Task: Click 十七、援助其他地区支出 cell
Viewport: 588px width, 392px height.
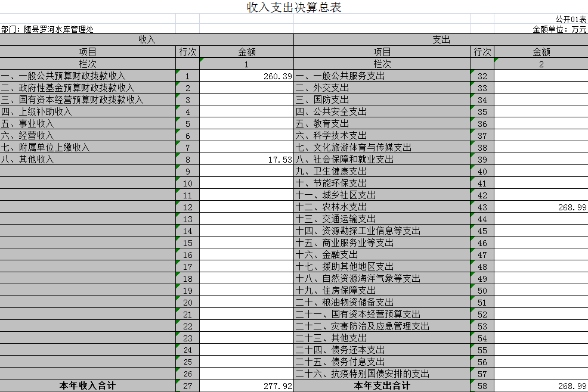Action: 382,267
